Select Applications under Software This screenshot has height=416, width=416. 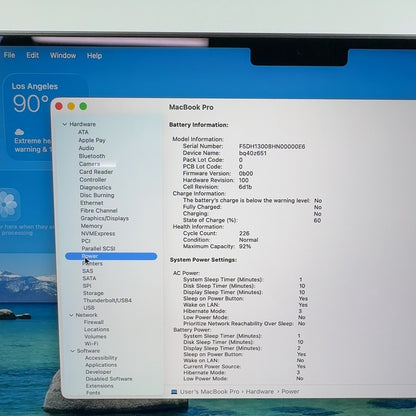tap(101, 365)
